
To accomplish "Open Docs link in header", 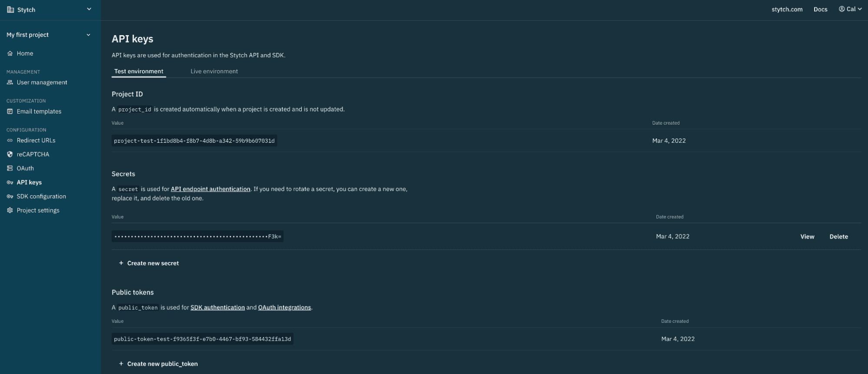I will tap(820, 10).
